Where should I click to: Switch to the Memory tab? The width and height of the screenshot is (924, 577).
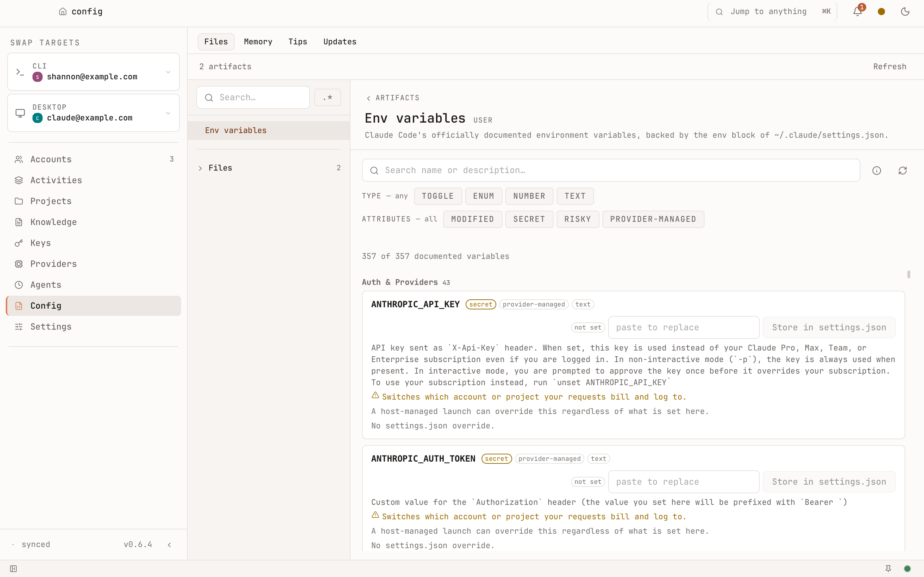(x=258, y=41)
